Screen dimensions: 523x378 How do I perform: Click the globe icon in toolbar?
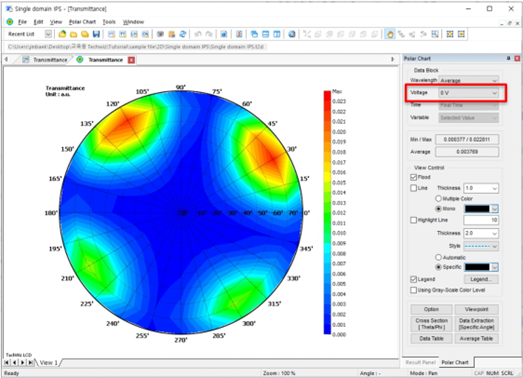[x=292, y=34]
